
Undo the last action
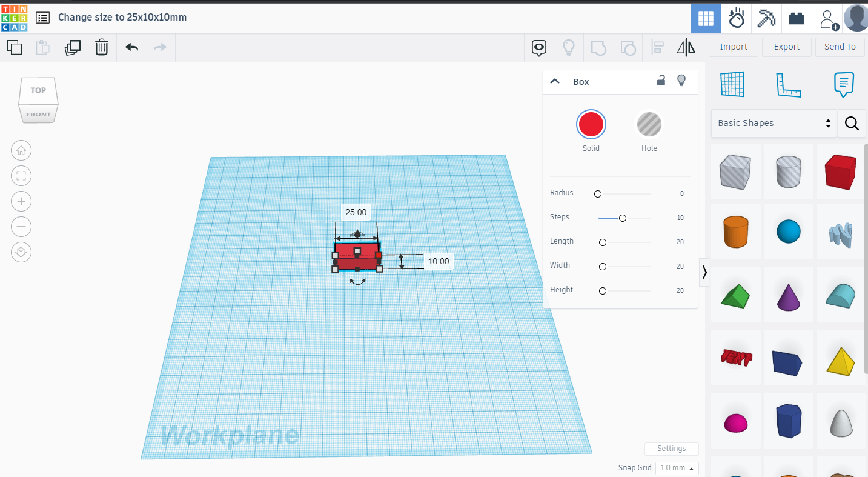131,47
